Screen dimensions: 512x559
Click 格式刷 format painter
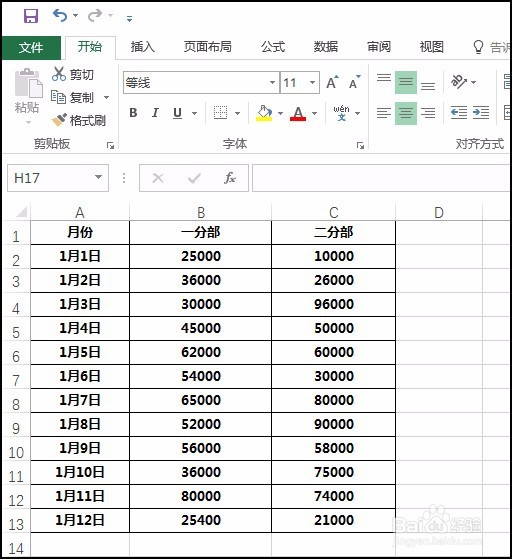[79, 120]
